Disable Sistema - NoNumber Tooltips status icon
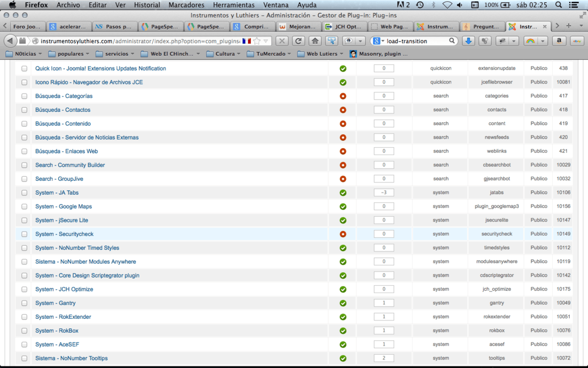 click(343, 358)
